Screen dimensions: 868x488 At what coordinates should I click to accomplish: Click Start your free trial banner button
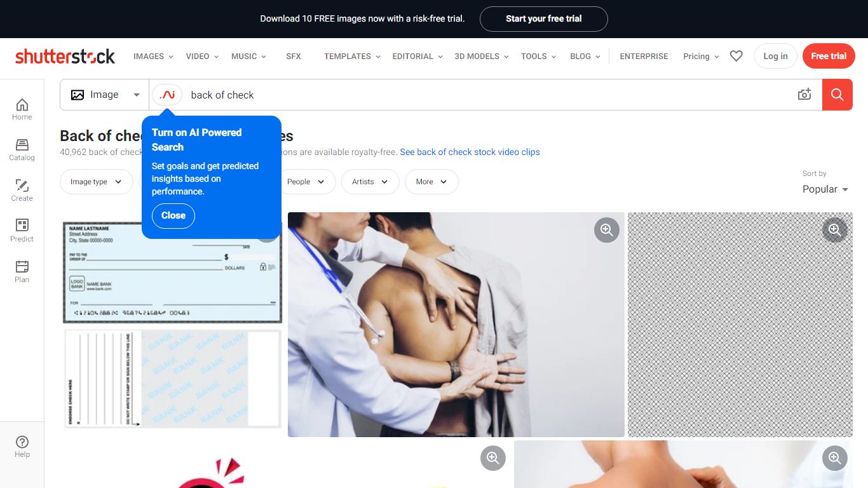543,19
